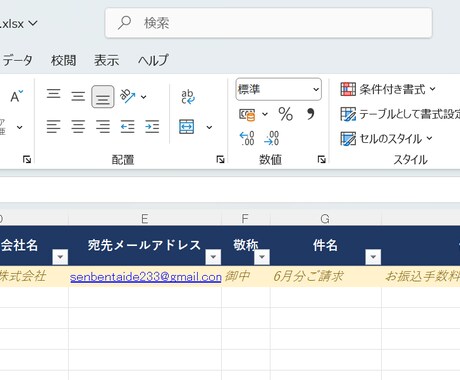Open セルのスタイル menu
This screenshot has height=380, width=460.
pyautogui.click(x=386, y=139)
